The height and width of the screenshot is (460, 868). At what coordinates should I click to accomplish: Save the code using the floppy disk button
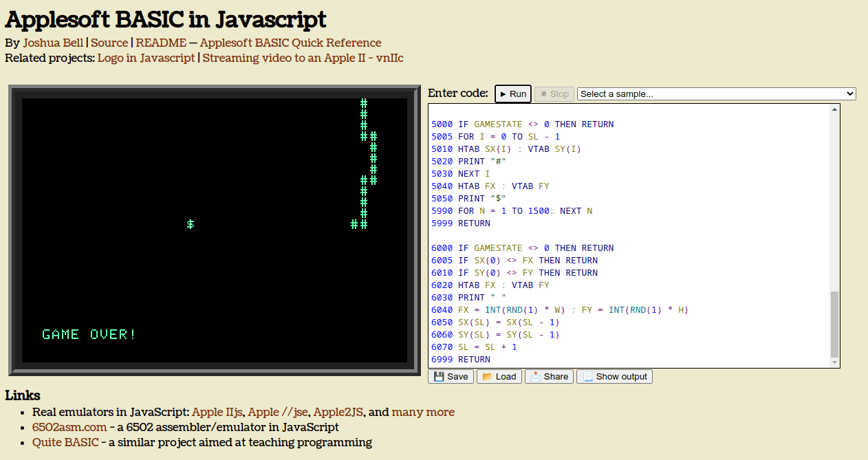pos(451,376)
